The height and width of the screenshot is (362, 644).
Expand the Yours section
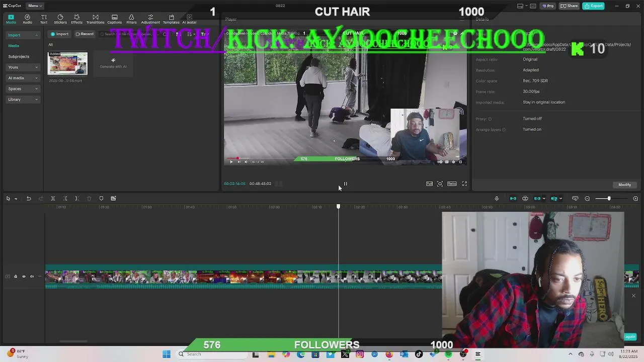pyautogui.click(x=23, y=67)
